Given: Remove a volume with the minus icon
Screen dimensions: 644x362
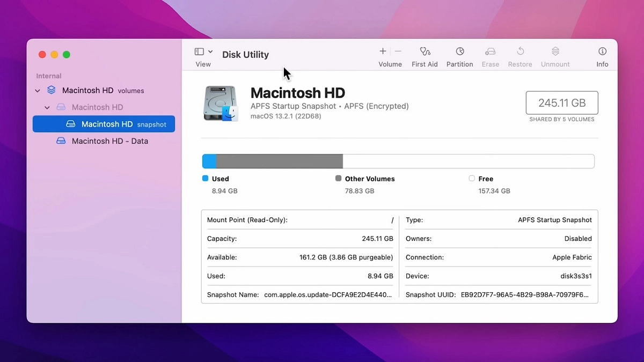Looking at the screenshot, I should pyautogui.click(x=397, y=52).
